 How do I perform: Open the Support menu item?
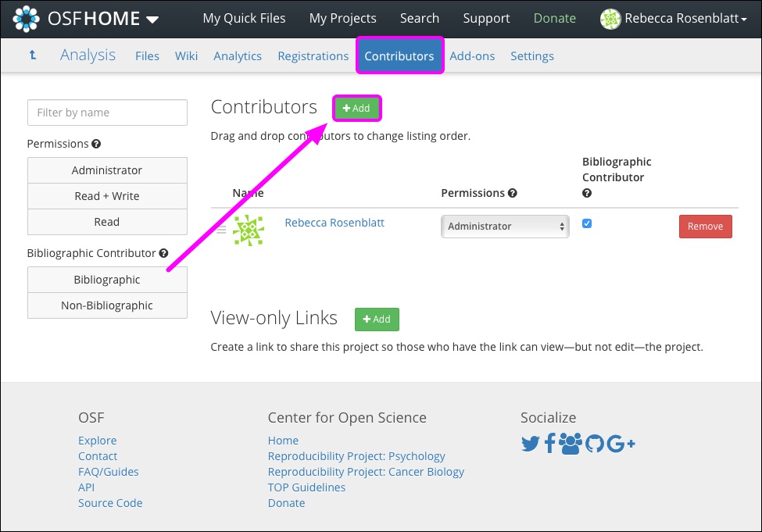(x=486, y=19)
